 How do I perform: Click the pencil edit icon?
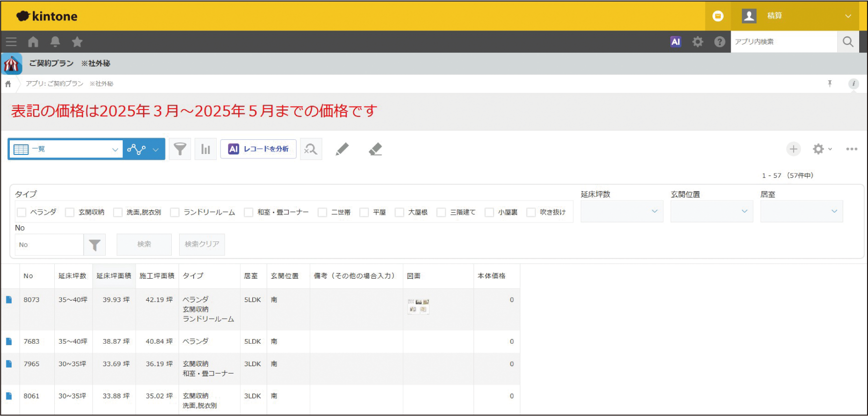click(x=342, y=149)
